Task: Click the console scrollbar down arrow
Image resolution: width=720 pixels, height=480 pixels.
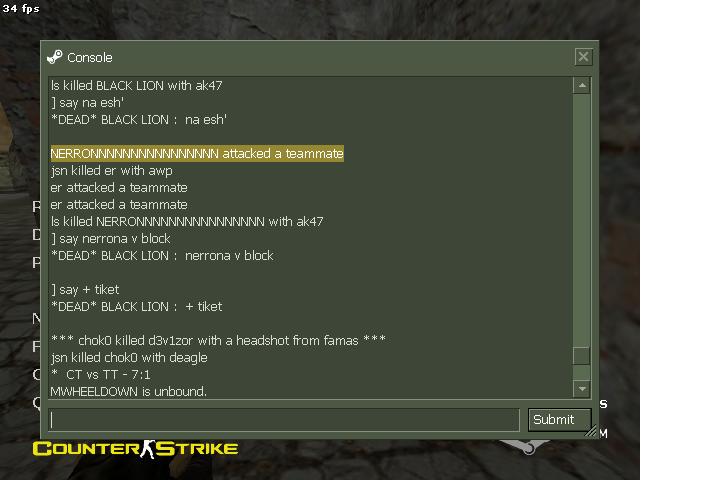Action: pyautogui.click(x=582, y=389)
